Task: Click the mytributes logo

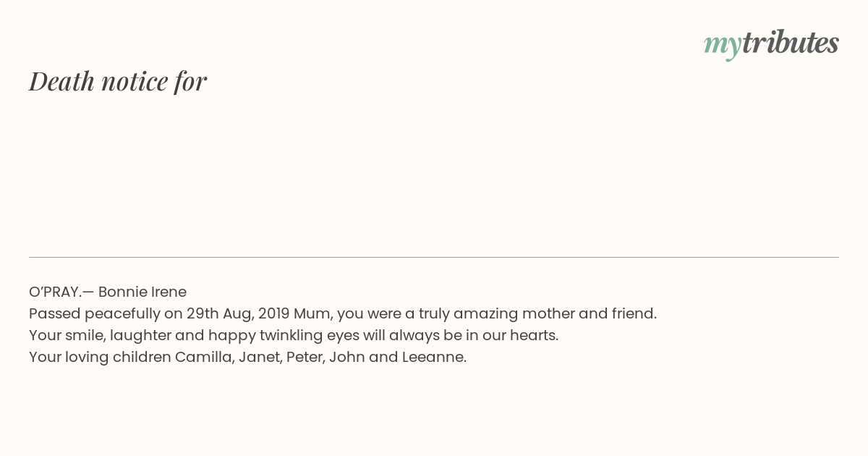Action: pos(771,43)
